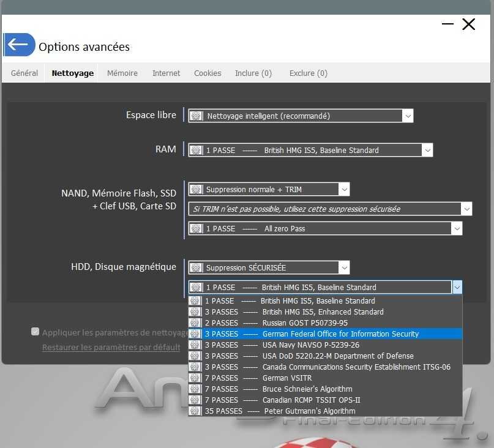Select 3 PASSES Canada Communications Security Establishment ITSG-06
The width and height of the screenshot is (494, 448).
pyautogui.click(x=325, y=367)
